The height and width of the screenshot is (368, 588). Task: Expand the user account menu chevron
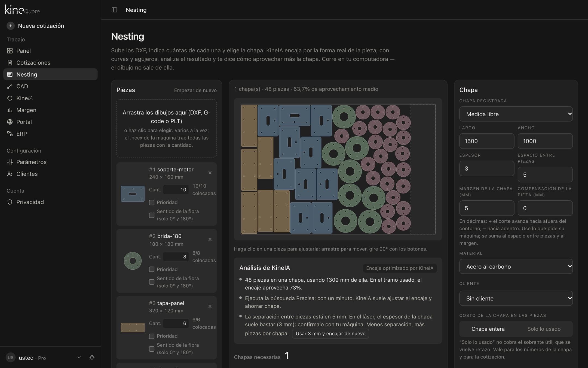pos(79,357)
